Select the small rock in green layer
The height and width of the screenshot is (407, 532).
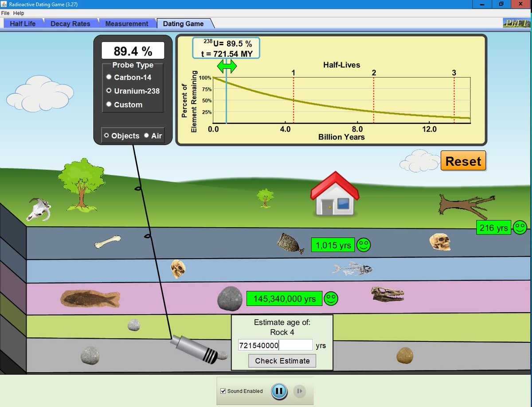tap(134, 325)
